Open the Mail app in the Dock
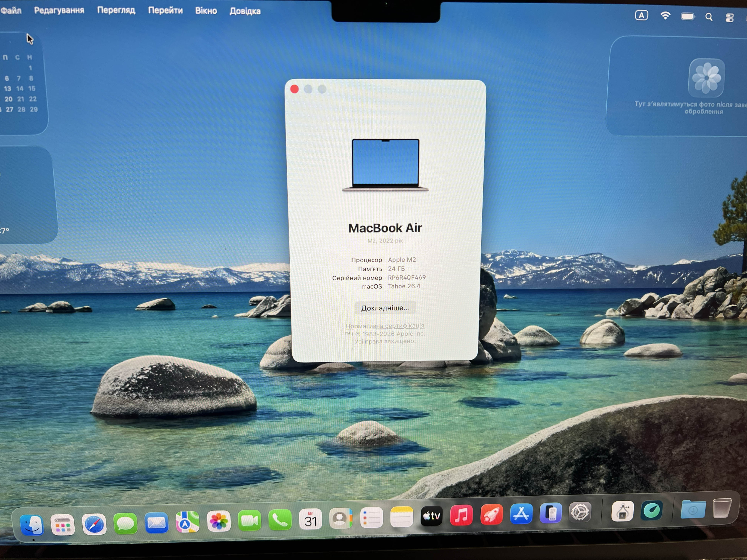The height and width of the screenshot is (560, 747). click(x=157, y=523)
